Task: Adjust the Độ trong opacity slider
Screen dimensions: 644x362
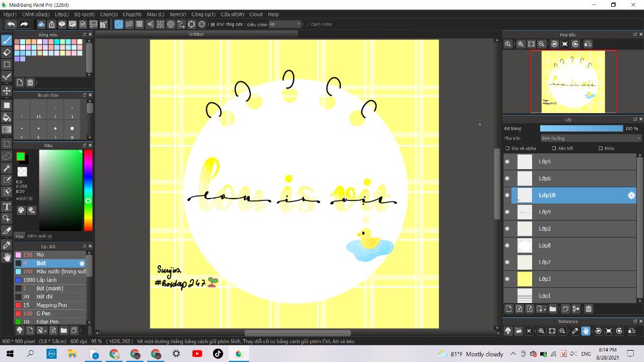Action: click(581, 128)
